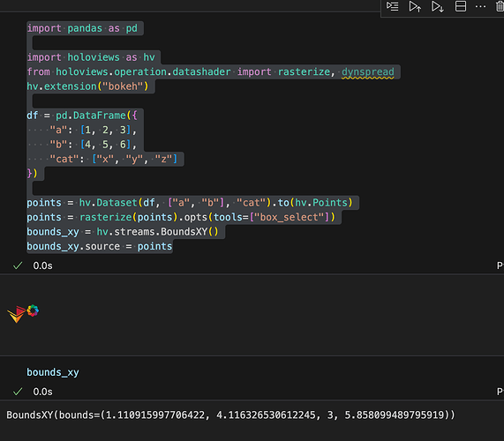The height and width of the screenshot is (441, 504).
Task: Click the first cell's green success checkmark
Action: (18, 265)
